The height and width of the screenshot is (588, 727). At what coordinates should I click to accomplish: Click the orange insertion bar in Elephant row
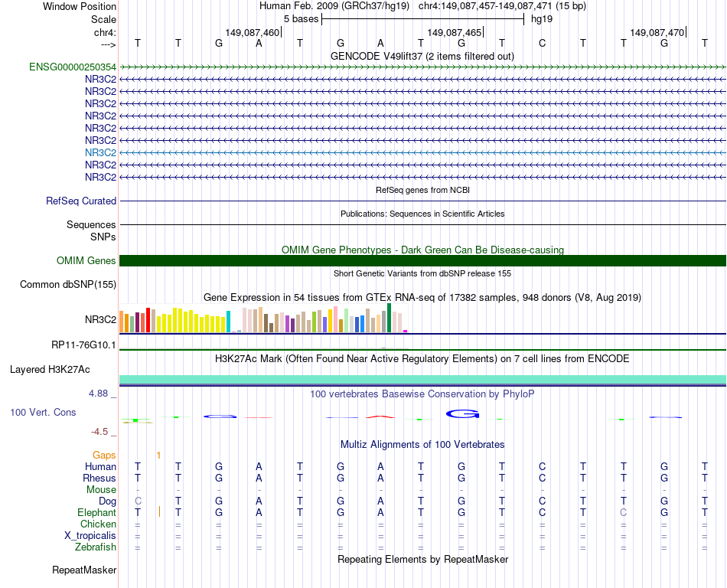click(x=159, y=511)
